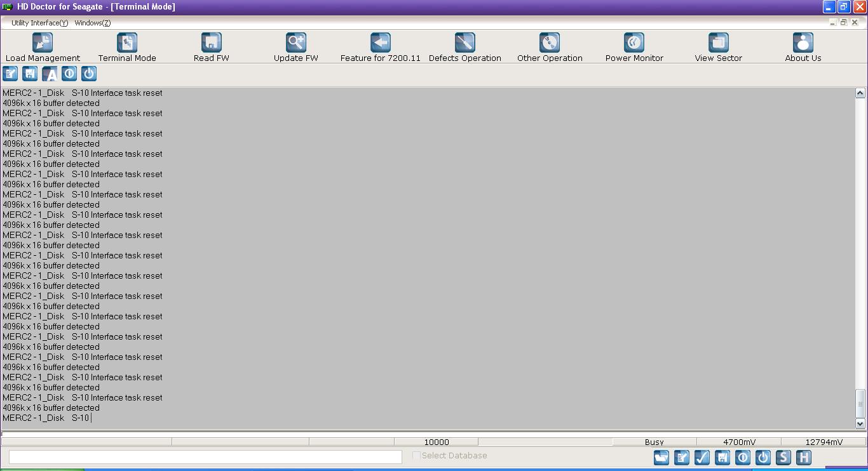Screen dimensions: 868x471
Task: Focus the command input field at the bottom
Action: 205,457
